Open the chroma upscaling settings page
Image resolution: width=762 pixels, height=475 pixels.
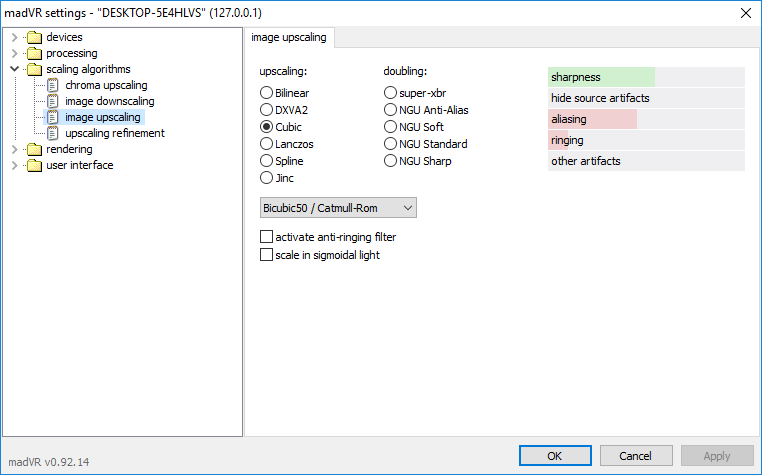[x=106, y=85]
